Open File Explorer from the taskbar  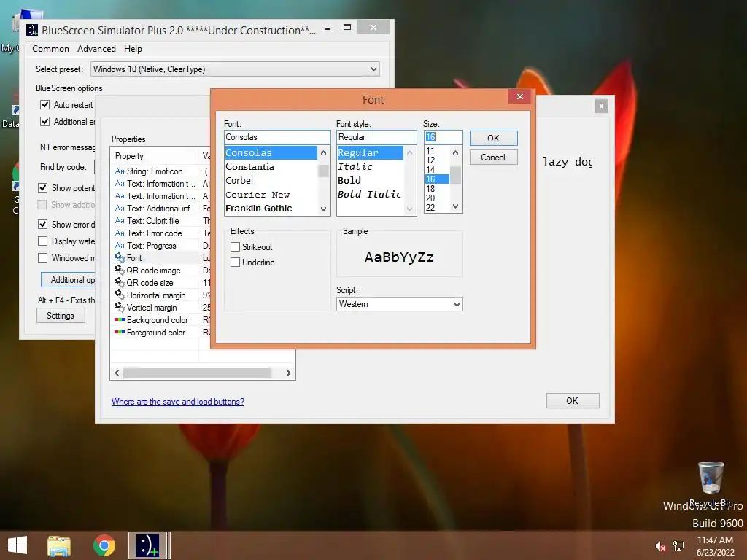tap(59, 545)
